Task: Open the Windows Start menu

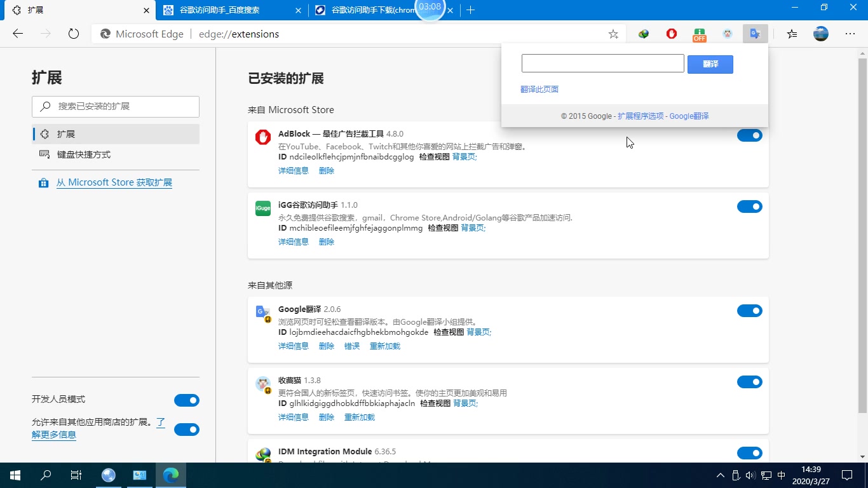Action: (15, 475)
